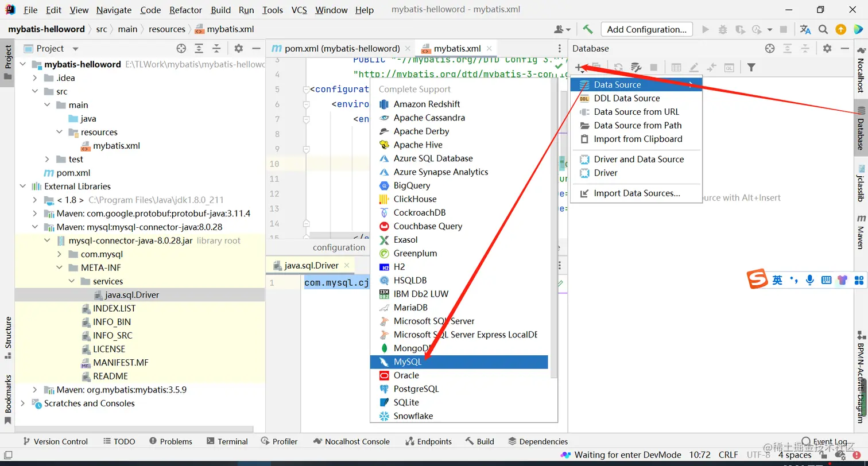Open the VCS menu
Viewport: 868px width, 466px height.
point(299,10)
